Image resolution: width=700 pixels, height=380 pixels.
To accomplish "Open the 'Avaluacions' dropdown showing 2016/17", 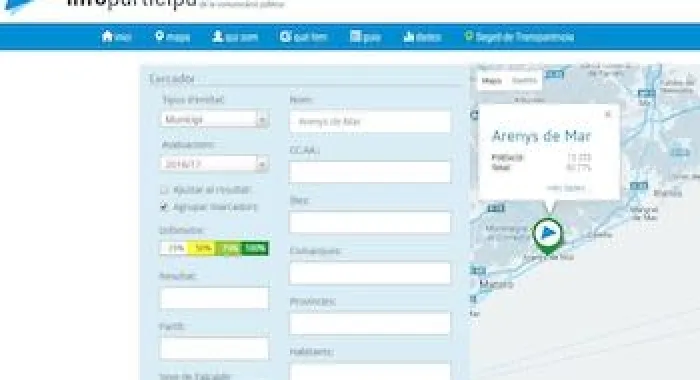I will (214, 164).
